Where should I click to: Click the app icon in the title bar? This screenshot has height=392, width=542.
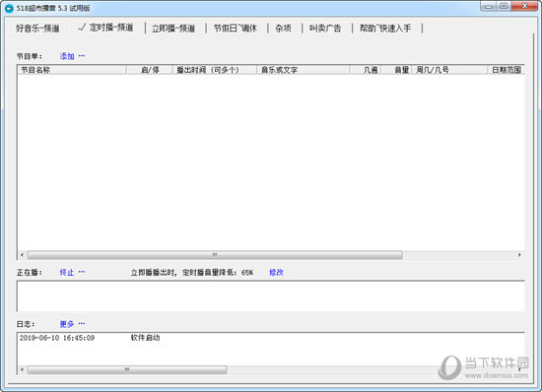(x=9, y=8)
